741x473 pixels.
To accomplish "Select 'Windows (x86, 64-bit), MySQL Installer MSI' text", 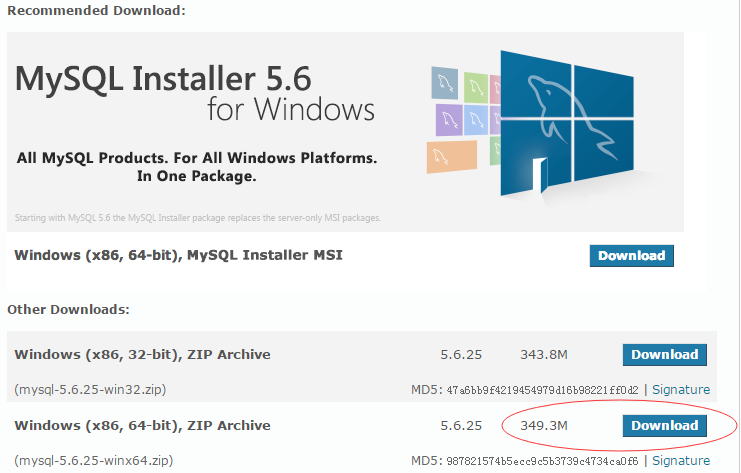I will tap(179, 255).
